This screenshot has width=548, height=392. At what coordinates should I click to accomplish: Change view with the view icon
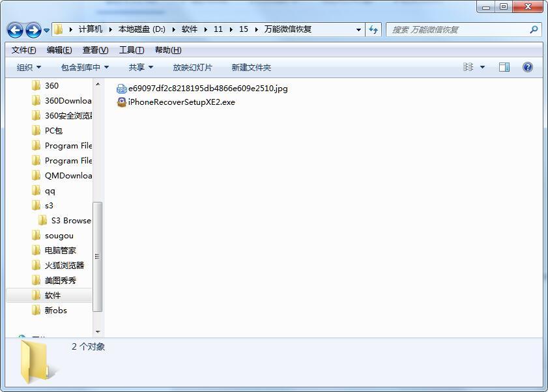[469, 67]
